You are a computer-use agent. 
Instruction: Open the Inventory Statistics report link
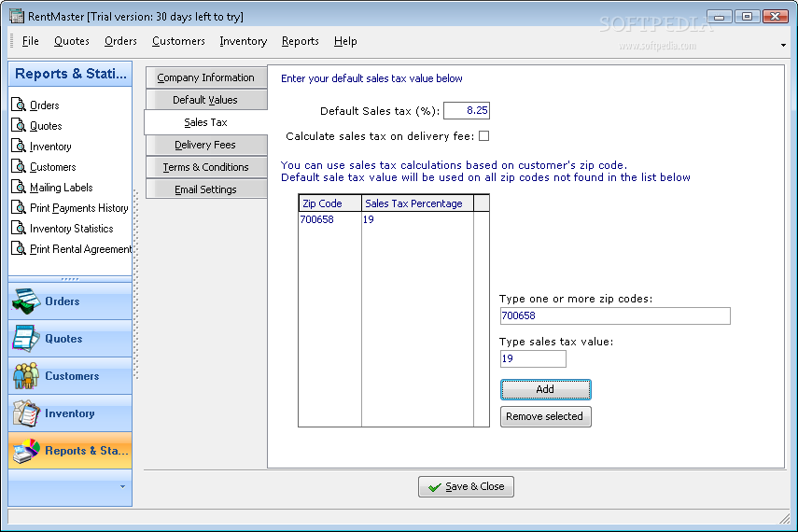pyautogui.click(x=71, y=229)
